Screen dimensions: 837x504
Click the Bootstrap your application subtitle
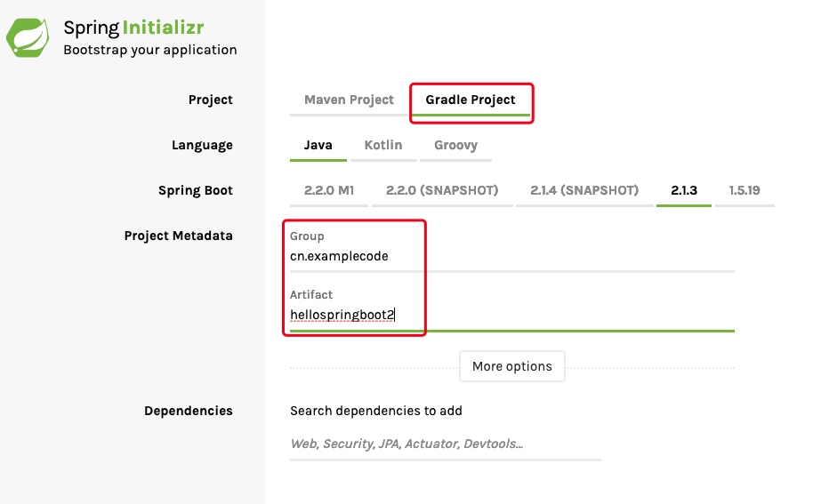click(149, 50)
